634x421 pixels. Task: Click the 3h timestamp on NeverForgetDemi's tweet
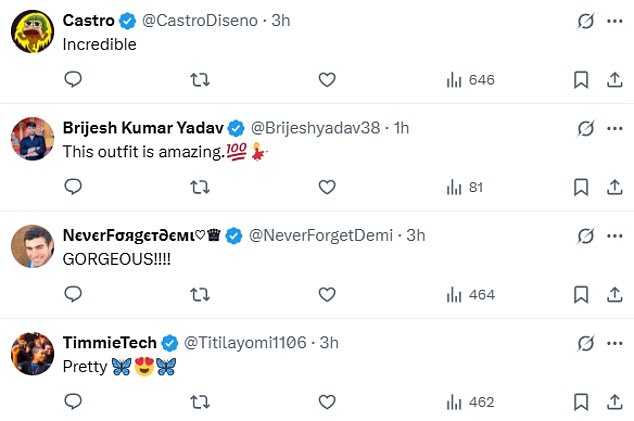coord(415,236)
